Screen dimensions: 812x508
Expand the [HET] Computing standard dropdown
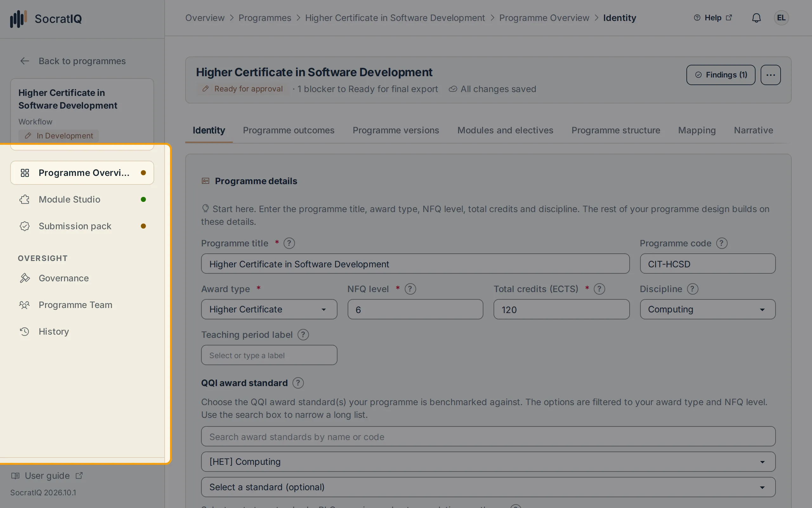488,462
